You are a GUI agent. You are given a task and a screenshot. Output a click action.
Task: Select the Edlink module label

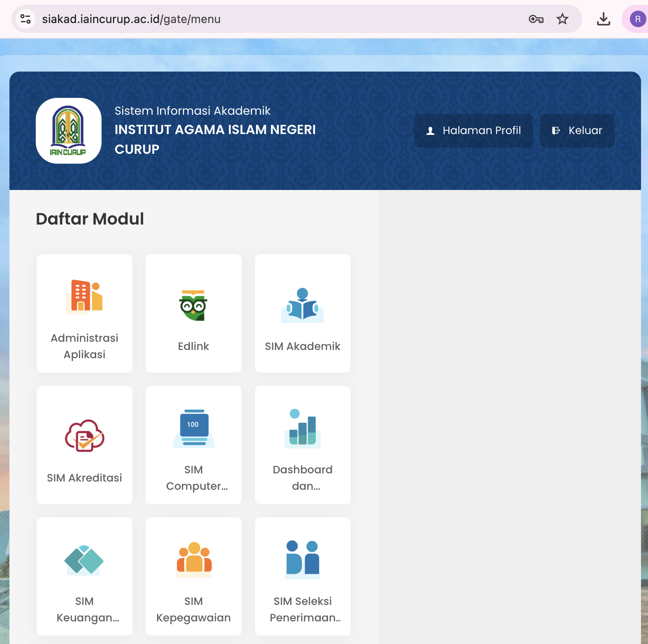(194, 346)
